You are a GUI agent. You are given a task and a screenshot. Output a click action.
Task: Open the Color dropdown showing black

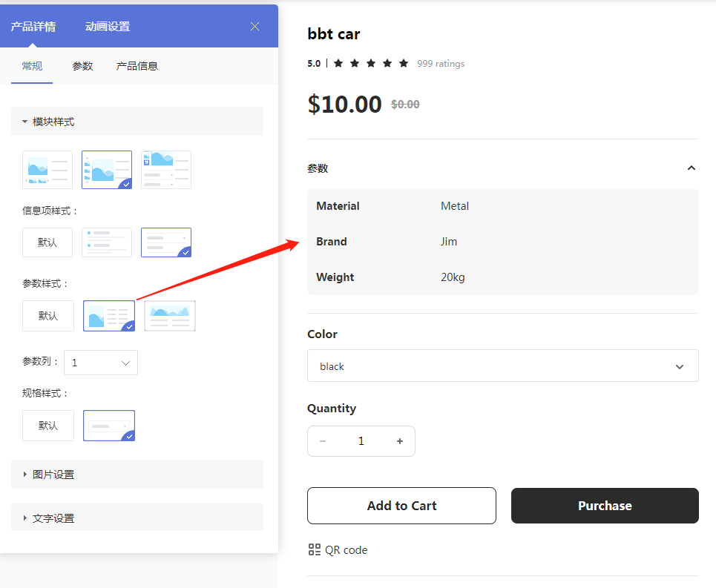point(502,366)
